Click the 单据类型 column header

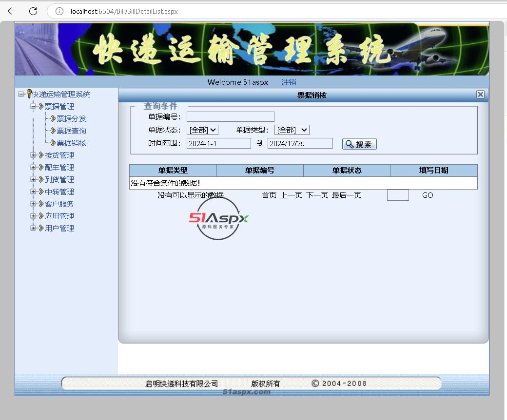click(x=173, y=170)
